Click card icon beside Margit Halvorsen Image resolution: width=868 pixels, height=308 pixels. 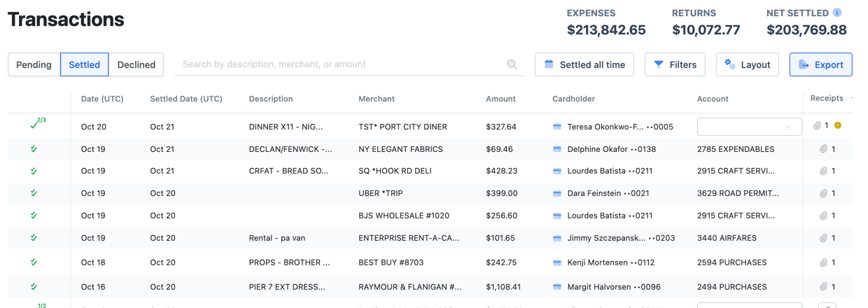[557, 287]
